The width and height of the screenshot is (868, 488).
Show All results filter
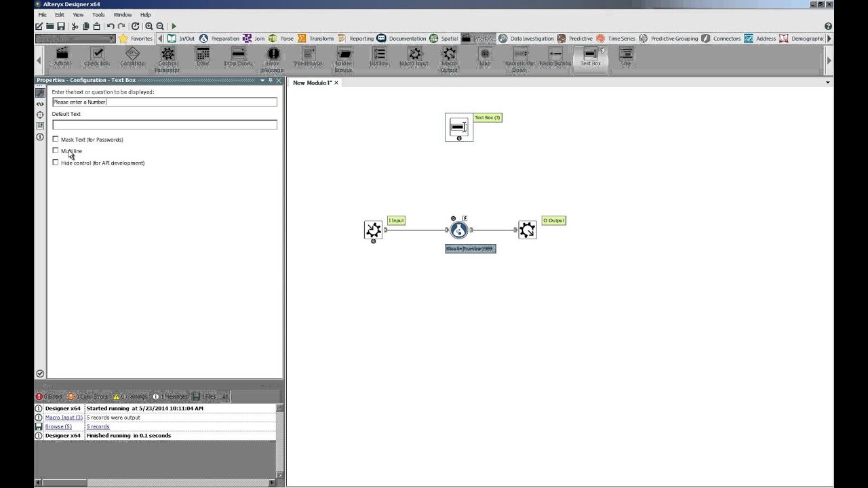[224, 396]
